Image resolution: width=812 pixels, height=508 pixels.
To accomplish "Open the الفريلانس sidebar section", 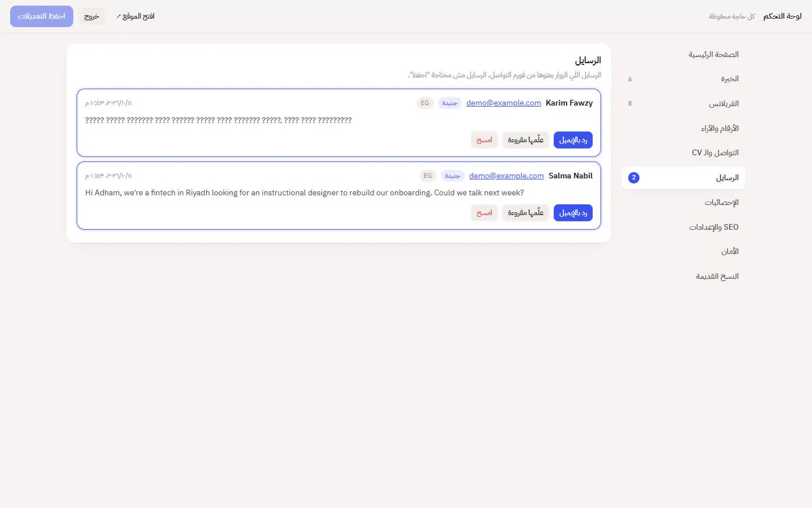I will [x=683, y=104].
